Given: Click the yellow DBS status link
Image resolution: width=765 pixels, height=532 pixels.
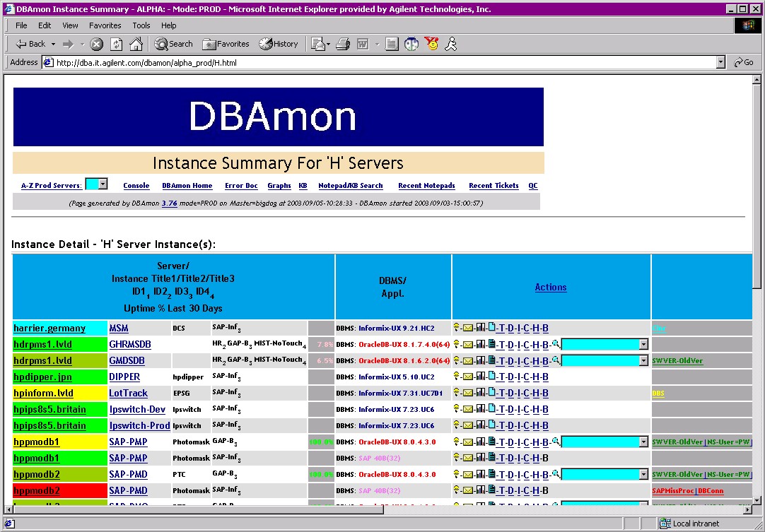Looking at the screenshot, I should point(658,393).
